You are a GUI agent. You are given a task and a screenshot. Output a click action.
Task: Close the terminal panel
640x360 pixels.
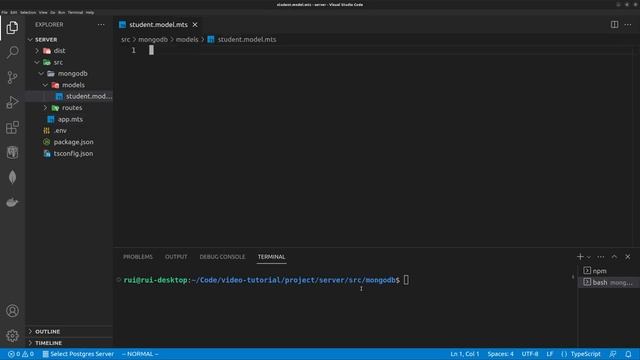pos(628,257)
